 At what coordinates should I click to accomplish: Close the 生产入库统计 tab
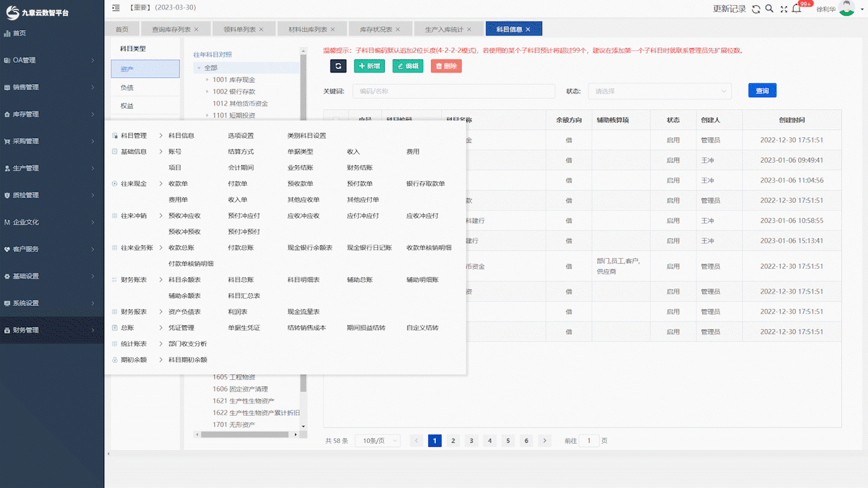pyautogui.click(x=470, y=29)
